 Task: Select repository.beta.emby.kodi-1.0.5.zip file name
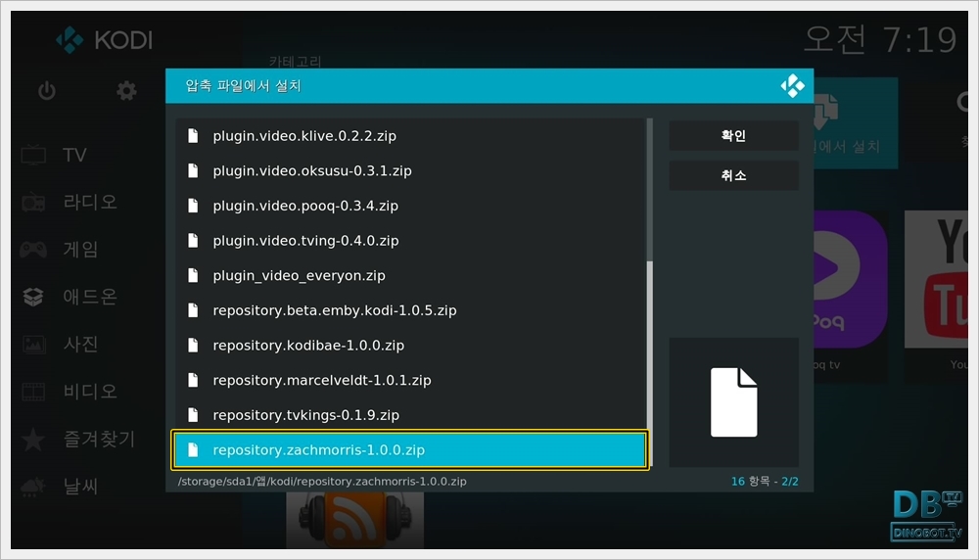[335, 311]
